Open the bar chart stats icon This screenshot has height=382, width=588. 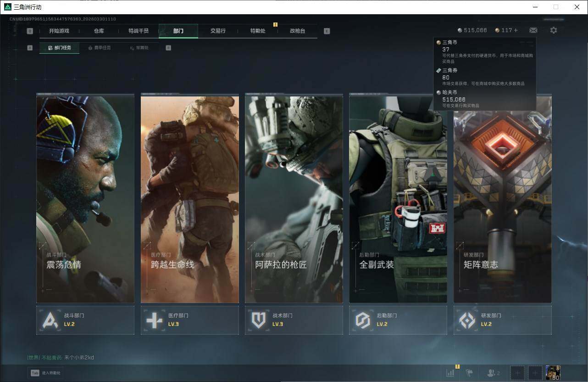450,373
